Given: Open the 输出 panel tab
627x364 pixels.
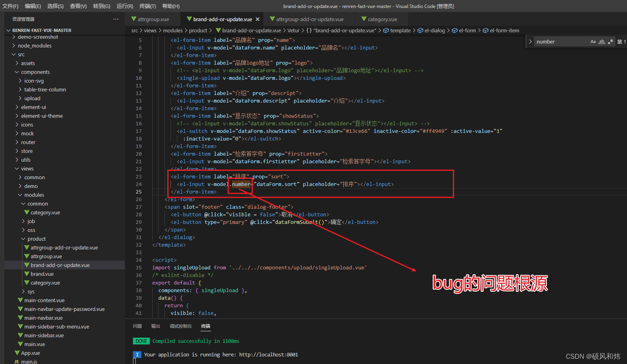Looking at the screenshot, I should click(156, 326).
